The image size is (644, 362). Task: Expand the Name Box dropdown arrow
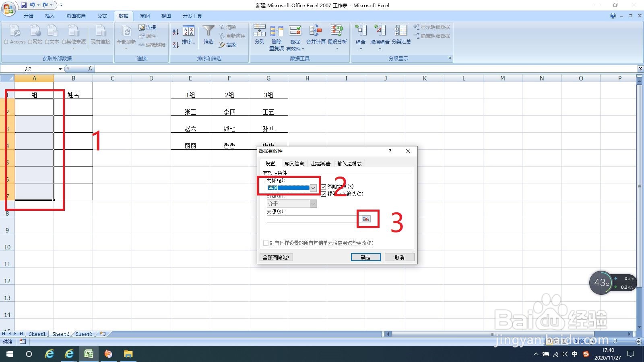pyautogui.click(x=60, y=69)
